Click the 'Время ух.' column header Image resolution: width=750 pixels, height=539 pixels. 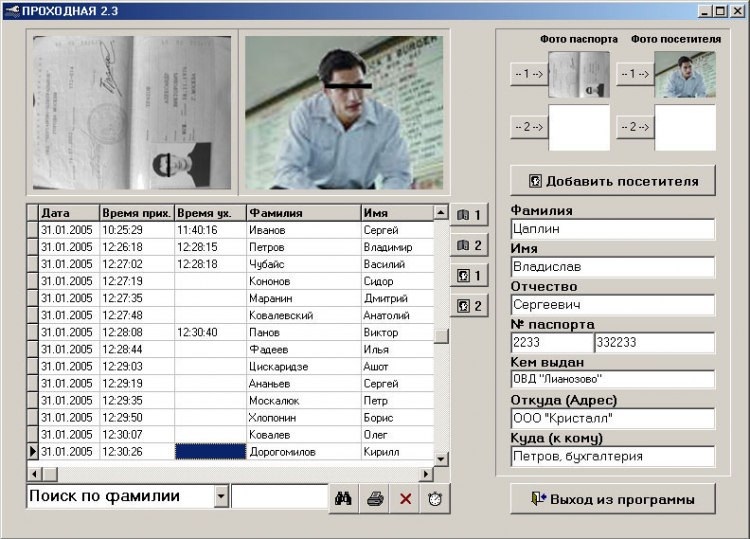pyautogui.click(x=210, y=213)
